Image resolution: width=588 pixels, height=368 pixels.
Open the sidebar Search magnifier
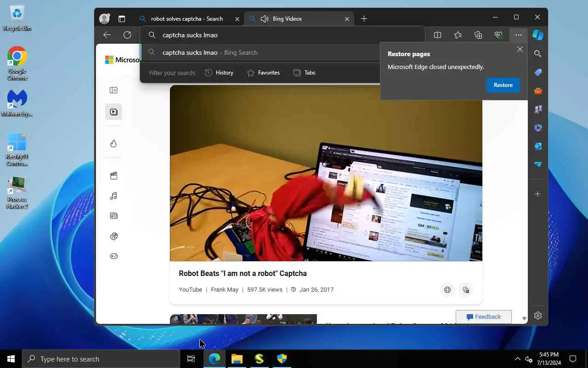tap(538, 54)
